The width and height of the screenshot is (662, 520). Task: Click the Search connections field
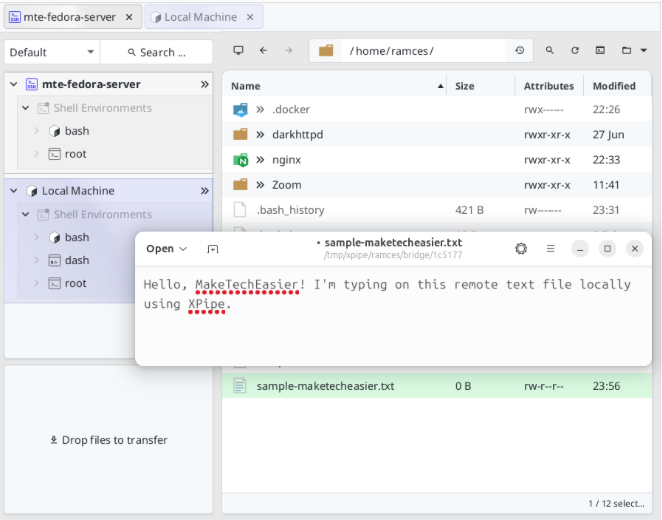157,52
